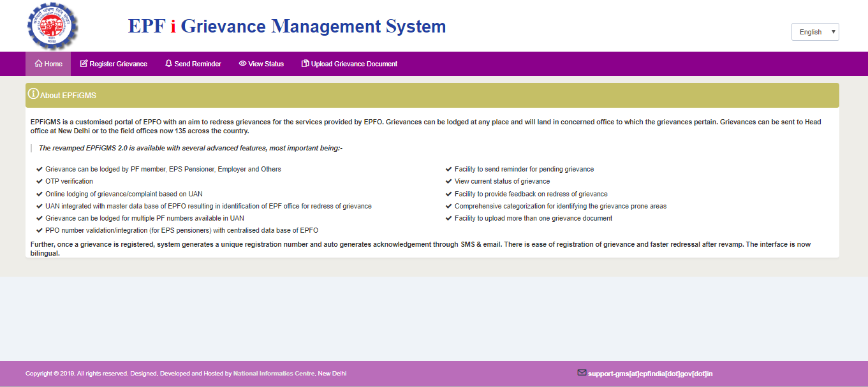This screenshot has height=387, width=868.
Task: Click checkmark beside Online lodging of grievance
Action: pyautogui.click(x=40, y=194)
